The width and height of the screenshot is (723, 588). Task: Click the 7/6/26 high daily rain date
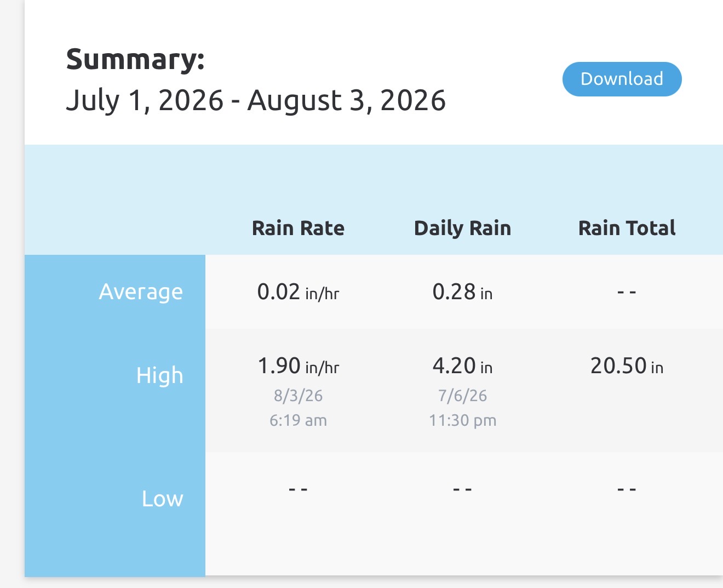point(462,396)
